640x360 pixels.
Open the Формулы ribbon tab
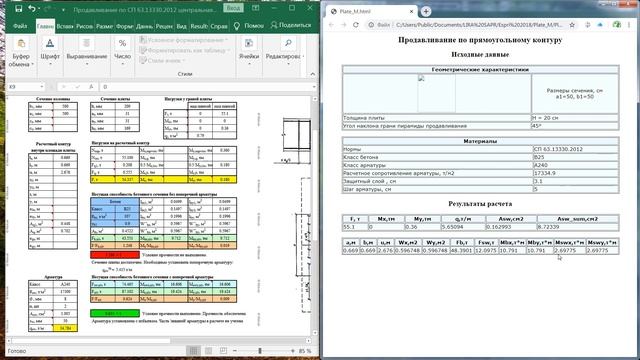point(124,26)
